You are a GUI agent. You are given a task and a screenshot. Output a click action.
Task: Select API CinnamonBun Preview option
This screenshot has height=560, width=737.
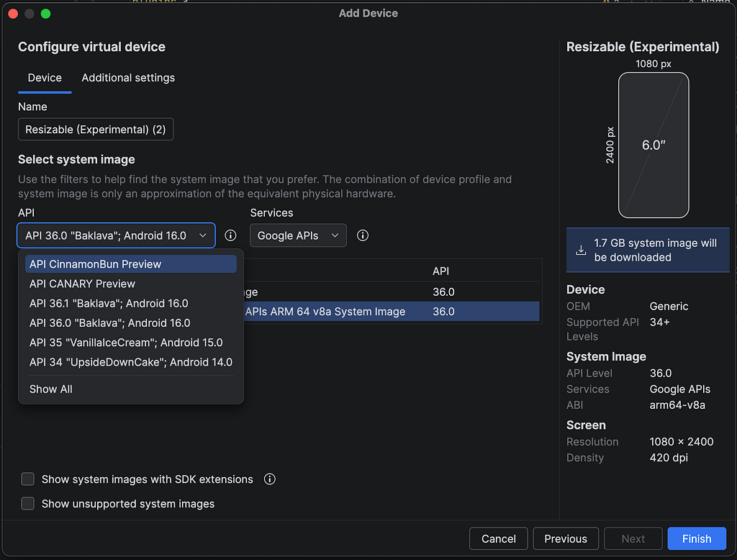pos(131,264)
